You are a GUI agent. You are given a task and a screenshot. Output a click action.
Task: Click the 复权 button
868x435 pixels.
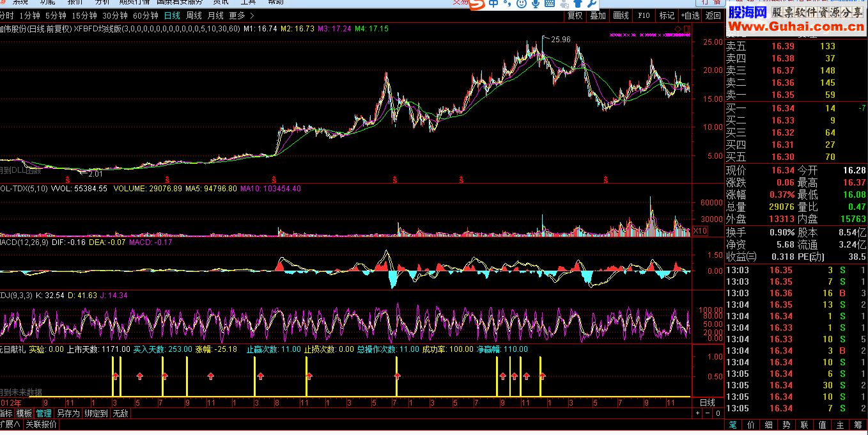(575, 15)
